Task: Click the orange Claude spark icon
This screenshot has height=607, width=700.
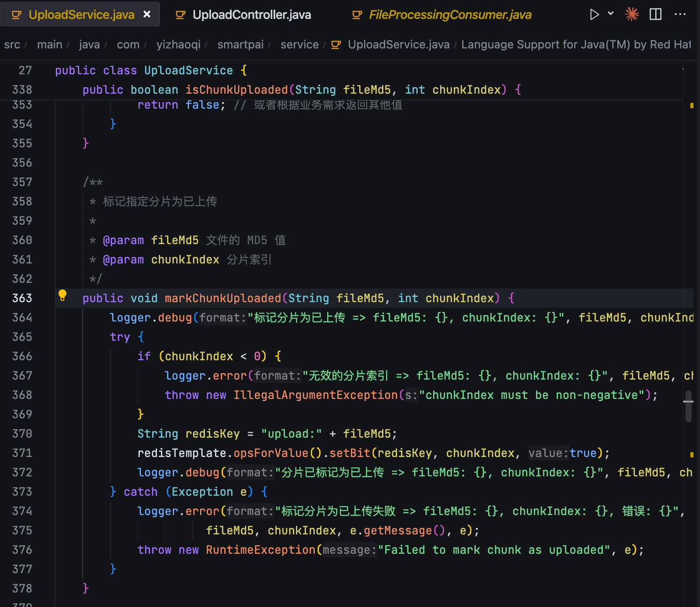Action: point(632,15)
